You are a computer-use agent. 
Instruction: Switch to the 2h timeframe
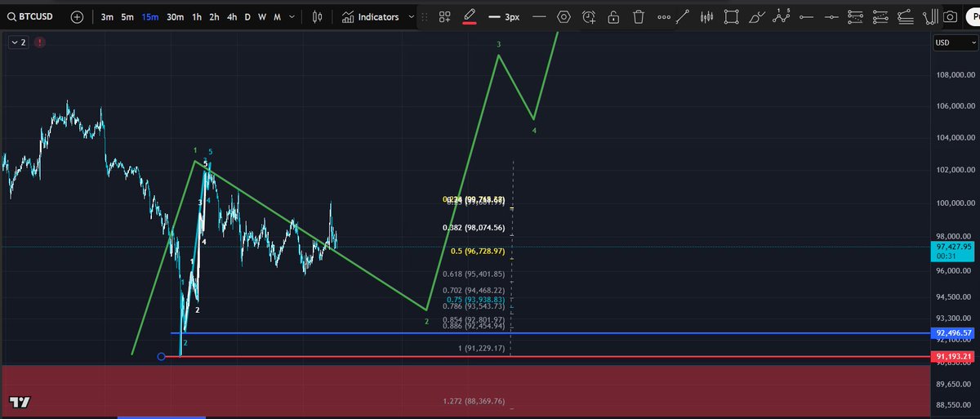click(214, 16)
